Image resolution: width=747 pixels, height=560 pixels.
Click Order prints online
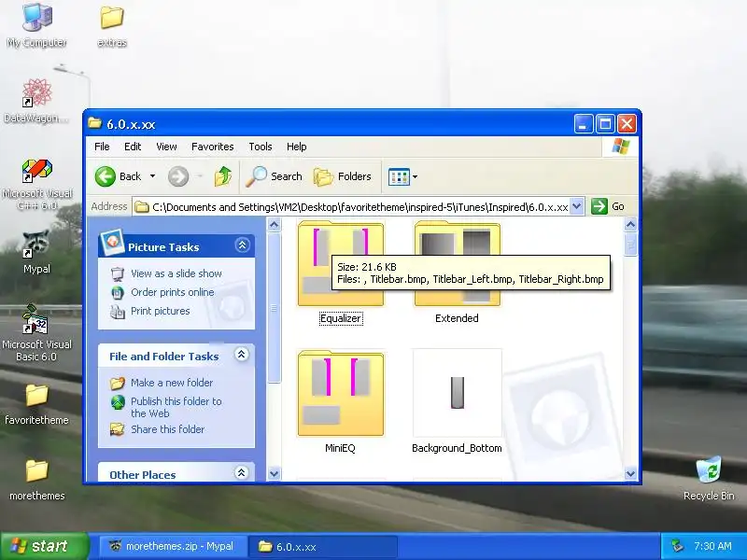(x=173, y=292)
